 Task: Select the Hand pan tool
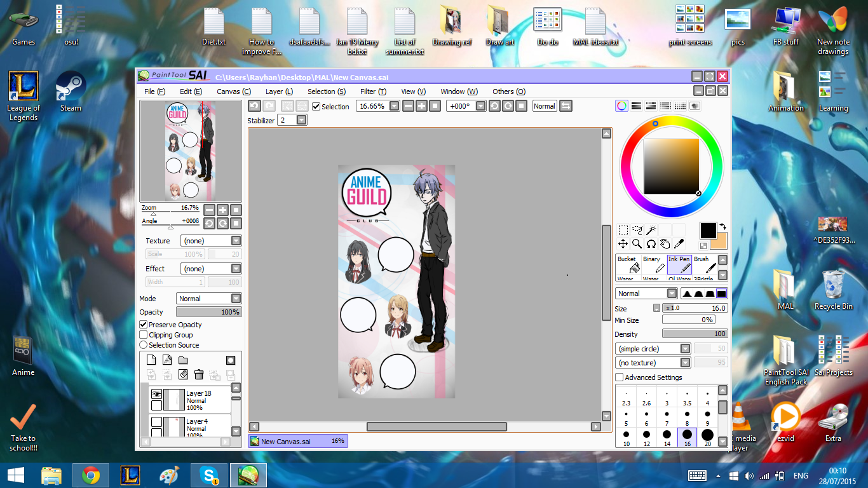point(665,243)
